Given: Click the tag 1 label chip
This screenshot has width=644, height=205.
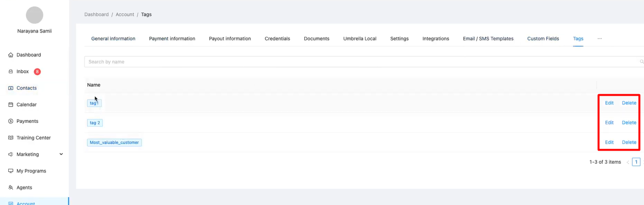Looking at the screenshot, I should click(94, 103).
